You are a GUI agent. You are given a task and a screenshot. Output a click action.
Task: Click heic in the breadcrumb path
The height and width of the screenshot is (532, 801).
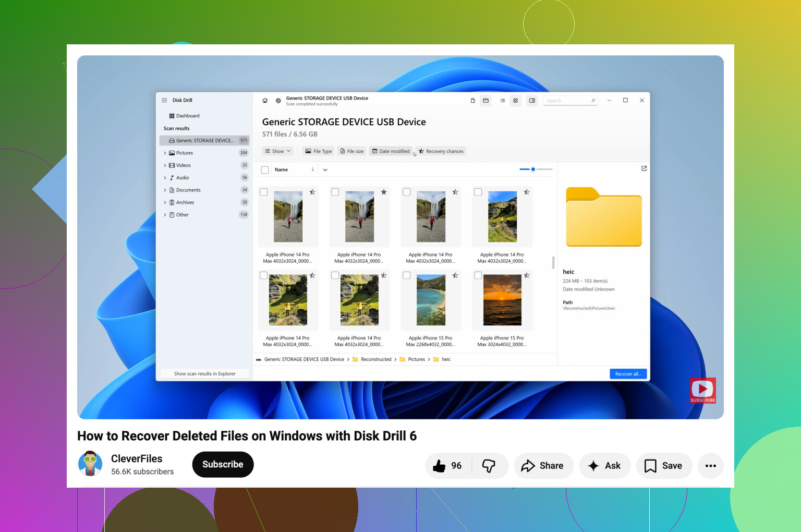click(x=446, y=359)
